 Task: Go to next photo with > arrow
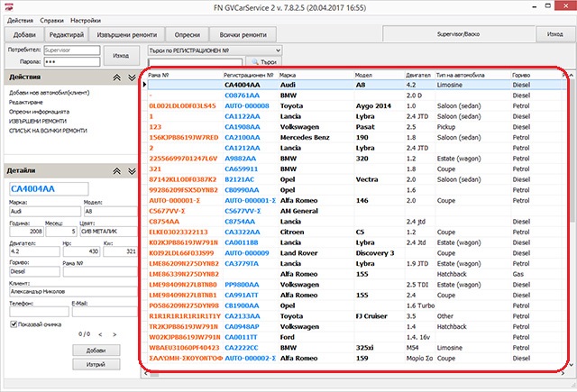click(114, 334)
